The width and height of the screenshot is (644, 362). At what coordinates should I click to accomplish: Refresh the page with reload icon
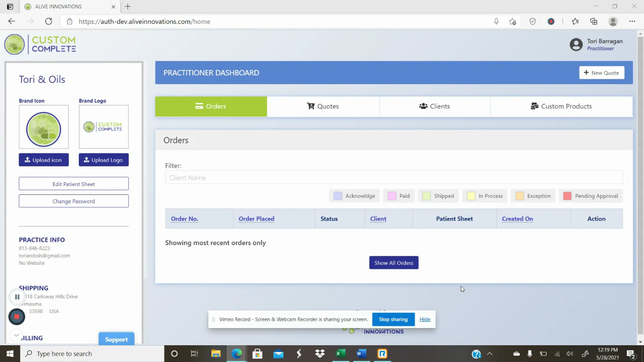pyautogui.click(x=49, y=21)
